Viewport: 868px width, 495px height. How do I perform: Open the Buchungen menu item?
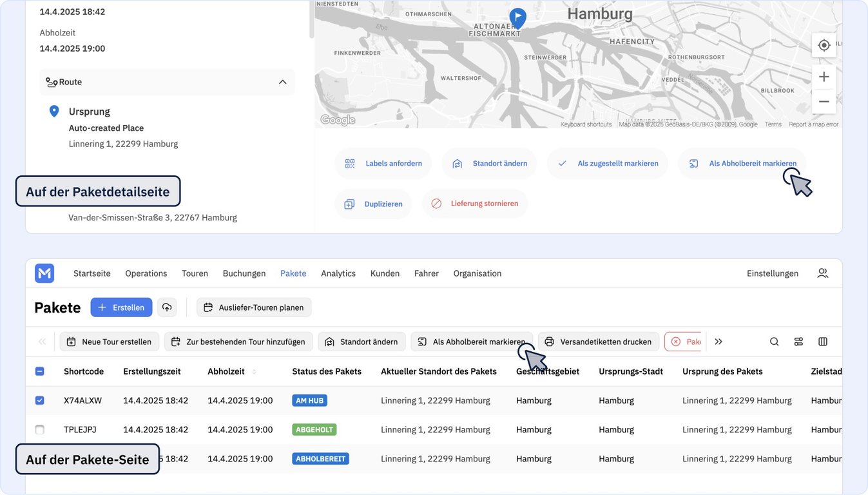(x=244, y=273)
